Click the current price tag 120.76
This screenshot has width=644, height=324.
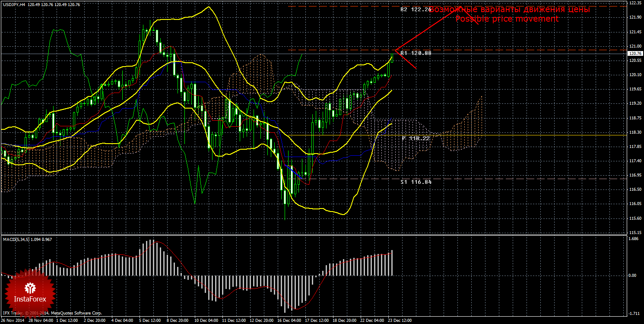[634, 54]
